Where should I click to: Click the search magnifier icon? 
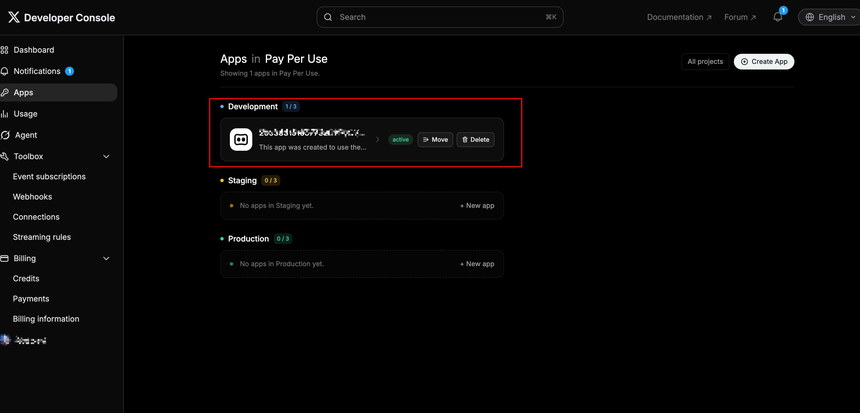tap(328, 17)
